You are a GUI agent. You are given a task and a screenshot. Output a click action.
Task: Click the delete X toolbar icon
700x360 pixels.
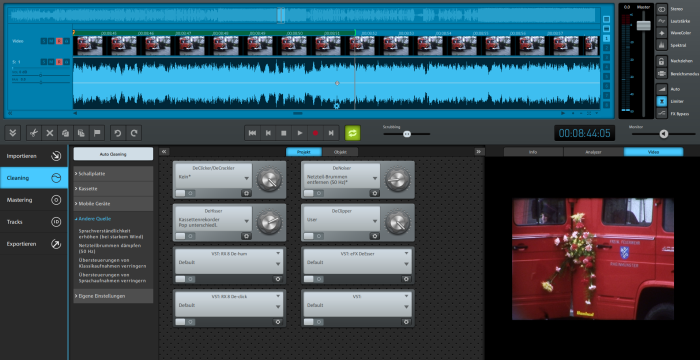click(50, 133)
